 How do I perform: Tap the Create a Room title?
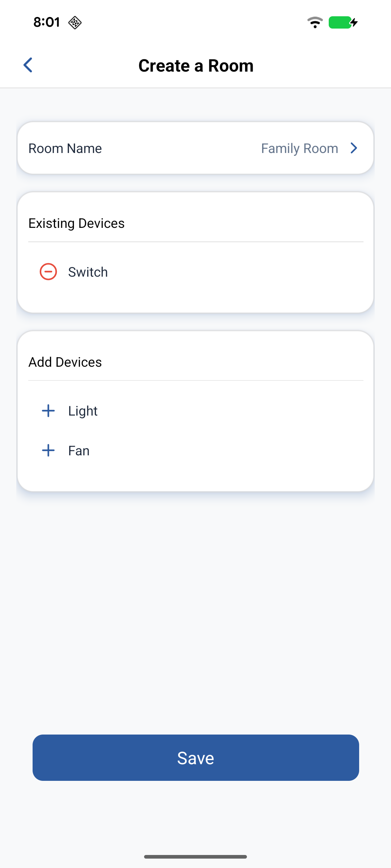pos(196,66)
